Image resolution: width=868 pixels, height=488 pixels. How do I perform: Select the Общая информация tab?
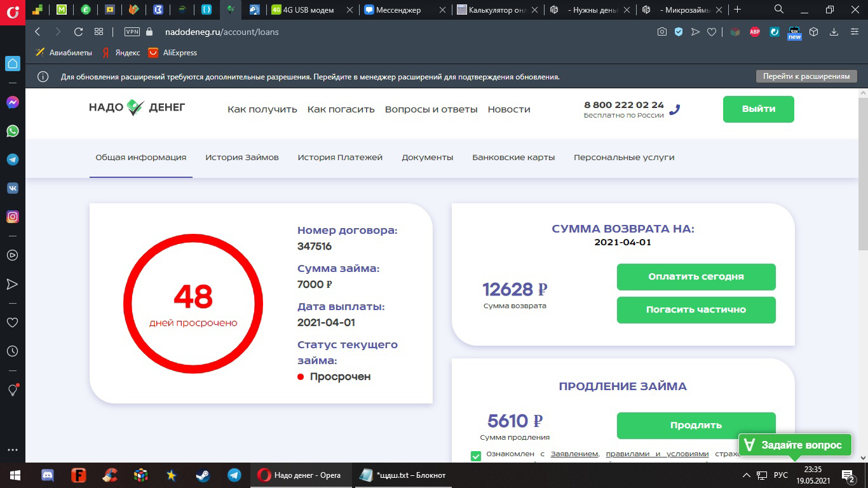[141, 158]
